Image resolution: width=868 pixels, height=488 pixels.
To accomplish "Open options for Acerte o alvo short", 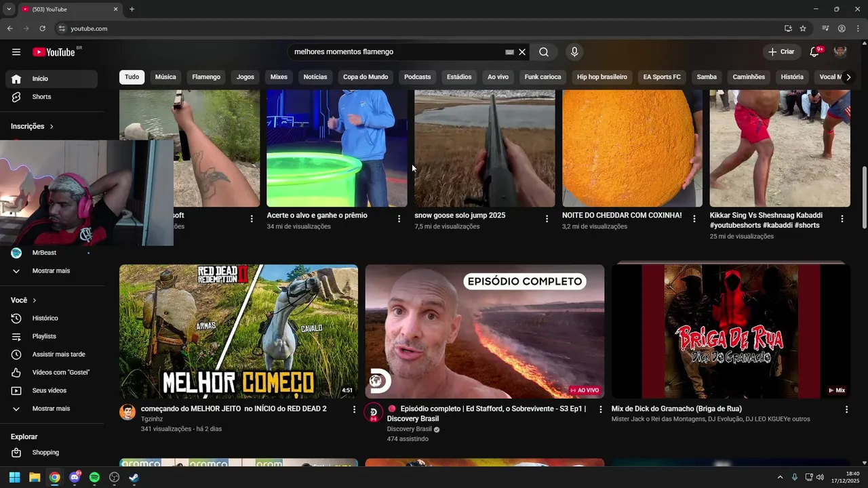I will pyautogui.click(x=399, y=219).
